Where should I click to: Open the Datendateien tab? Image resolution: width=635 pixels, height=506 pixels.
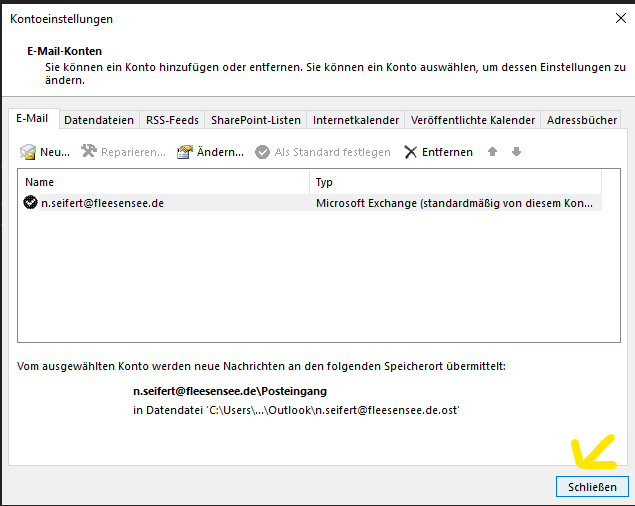[x=99, y=120]
